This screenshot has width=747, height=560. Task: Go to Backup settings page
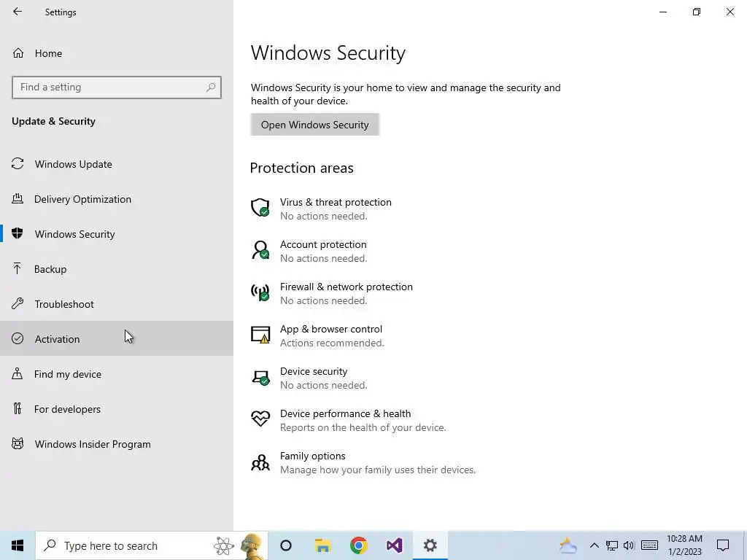point(117,268)
